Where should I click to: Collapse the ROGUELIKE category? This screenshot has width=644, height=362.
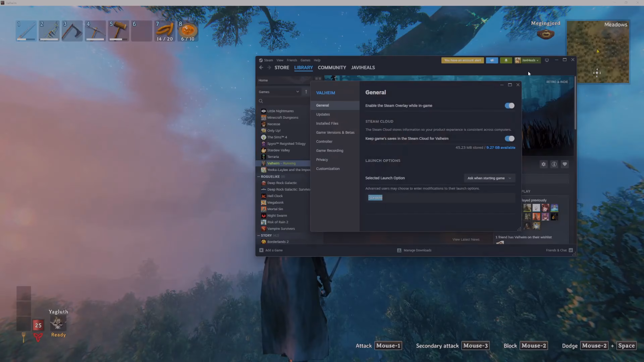(x=259, y=176)
